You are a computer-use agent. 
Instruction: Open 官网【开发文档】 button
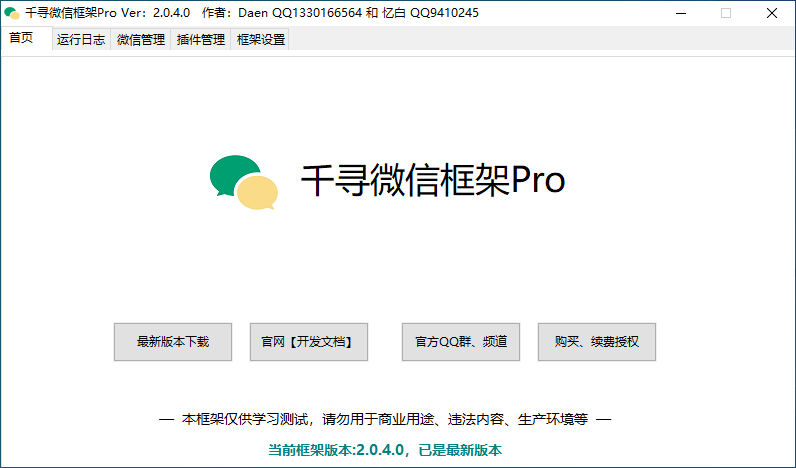tap(309, 342)
